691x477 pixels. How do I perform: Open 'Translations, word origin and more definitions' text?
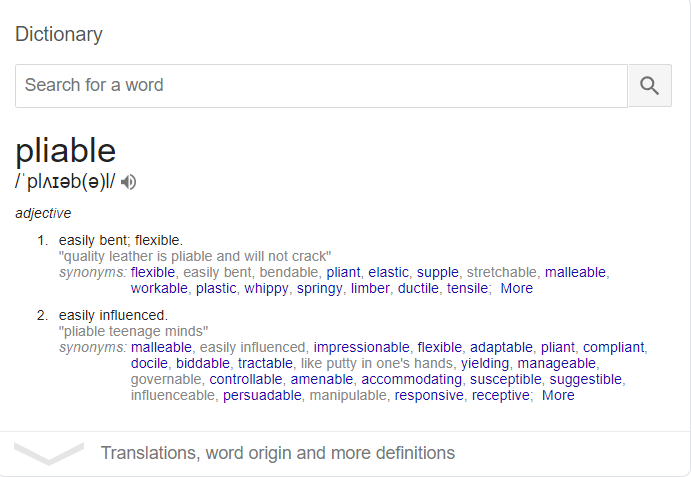click(x=278, y=453)
